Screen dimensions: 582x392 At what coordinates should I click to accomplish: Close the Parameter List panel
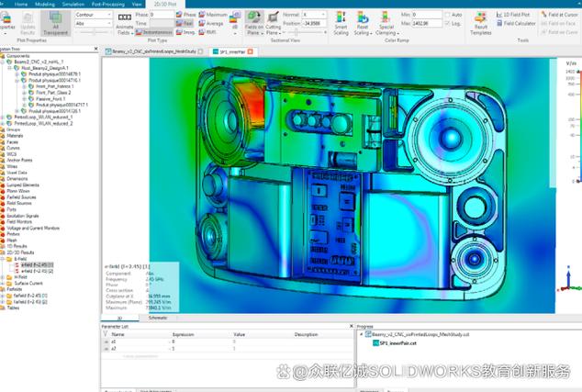352,326
